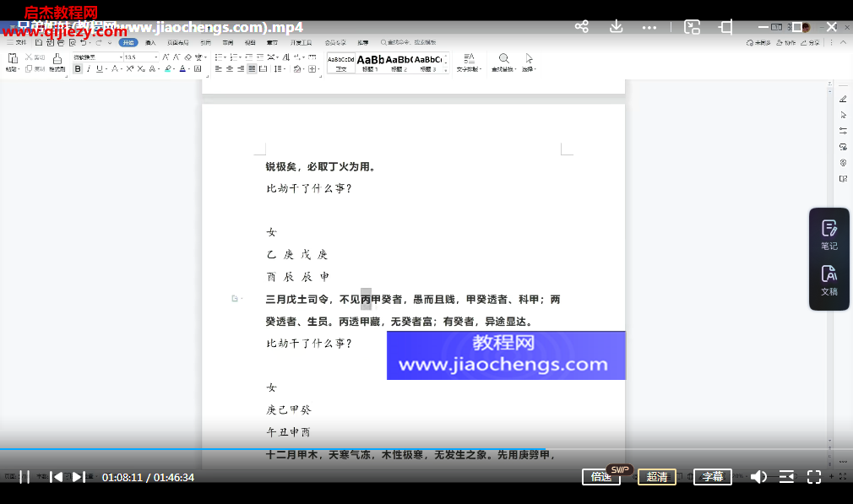Click the player's share icon

tap(582, 27)
